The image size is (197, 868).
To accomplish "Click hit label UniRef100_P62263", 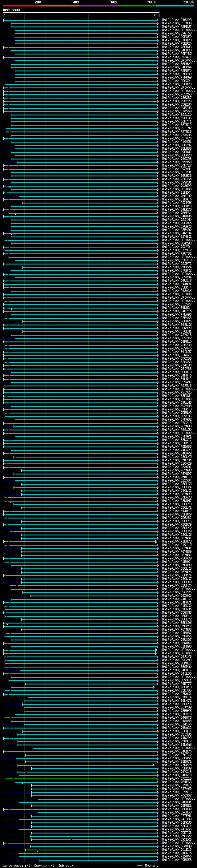I will click(176, 94).
